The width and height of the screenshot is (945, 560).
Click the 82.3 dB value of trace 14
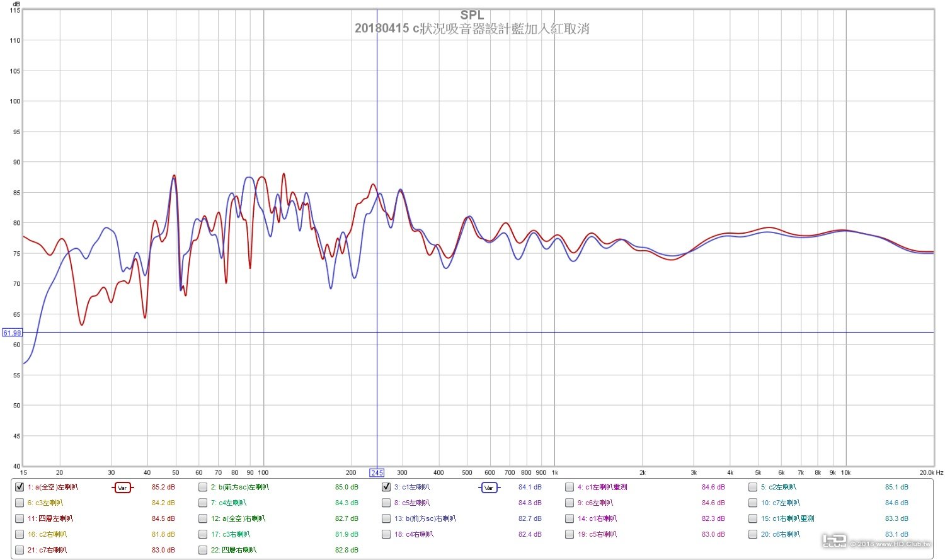tap(713, 518)
